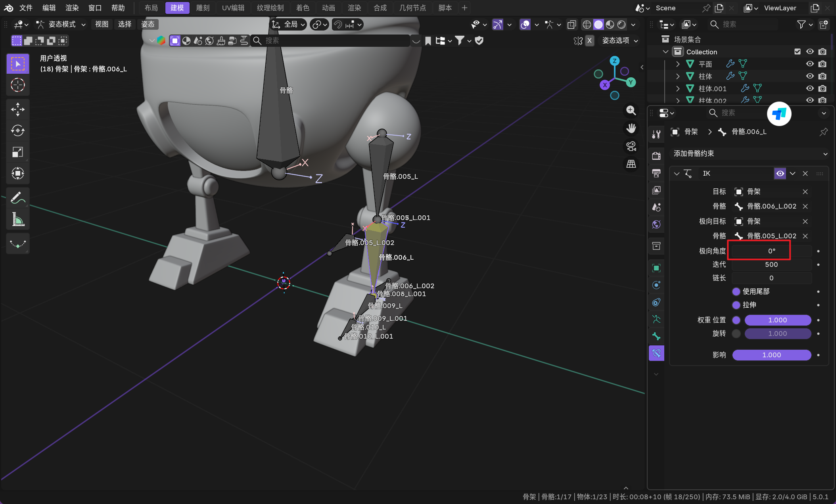Open the 添加骨骼约束 dropdown
Screen dimensions: 836x504
tap(750, 153)
